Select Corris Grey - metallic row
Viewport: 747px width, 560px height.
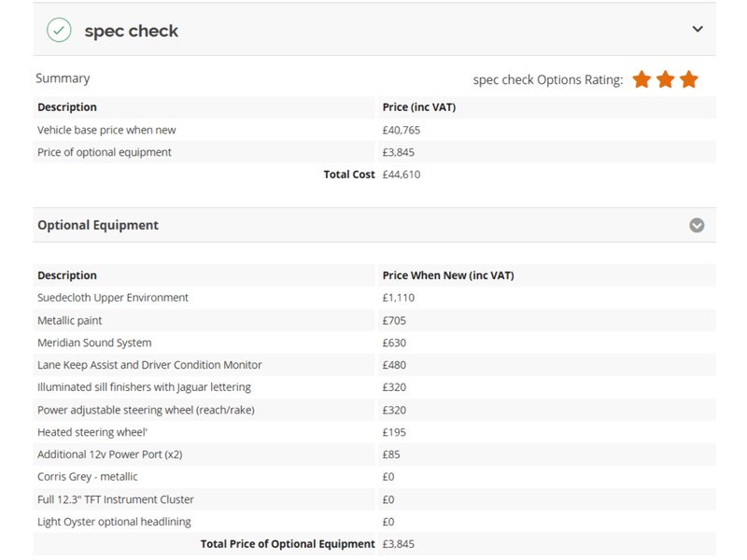tap(374, 477)
